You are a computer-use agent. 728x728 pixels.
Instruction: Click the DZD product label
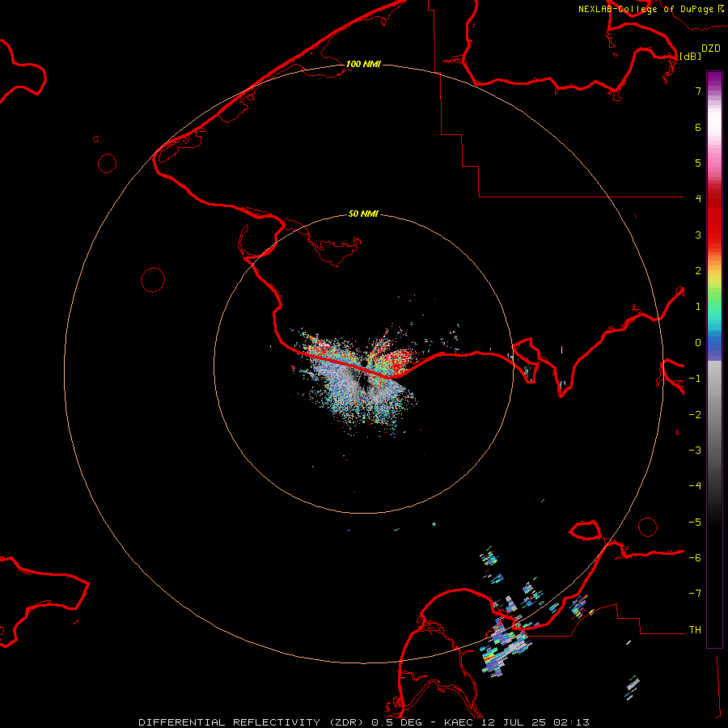711,49
